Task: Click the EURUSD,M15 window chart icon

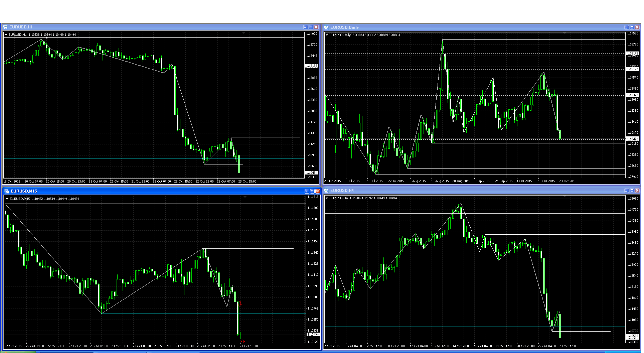Action: pos(7,191)
